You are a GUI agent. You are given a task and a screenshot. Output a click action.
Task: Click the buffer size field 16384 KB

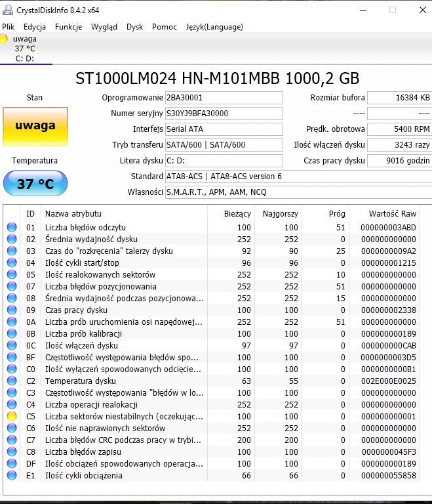400,98
